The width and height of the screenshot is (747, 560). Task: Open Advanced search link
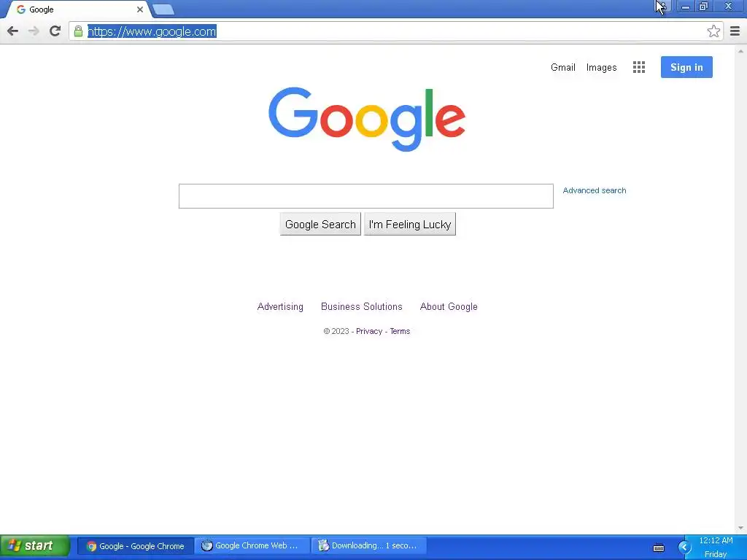(x=594, y=190)
